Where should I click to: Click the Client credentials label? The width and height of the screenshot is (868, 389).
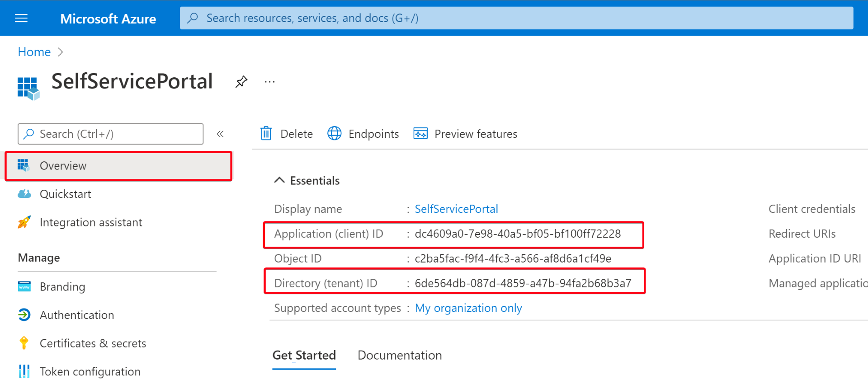coord(812,209)
